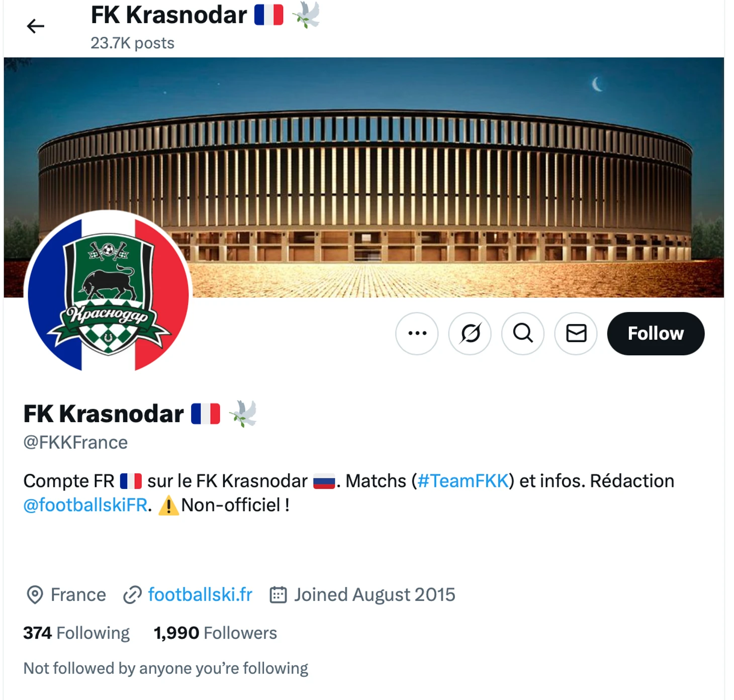
Task: Click the calendar icon beside Joined August 2015
Action: (x=278, y=595)
